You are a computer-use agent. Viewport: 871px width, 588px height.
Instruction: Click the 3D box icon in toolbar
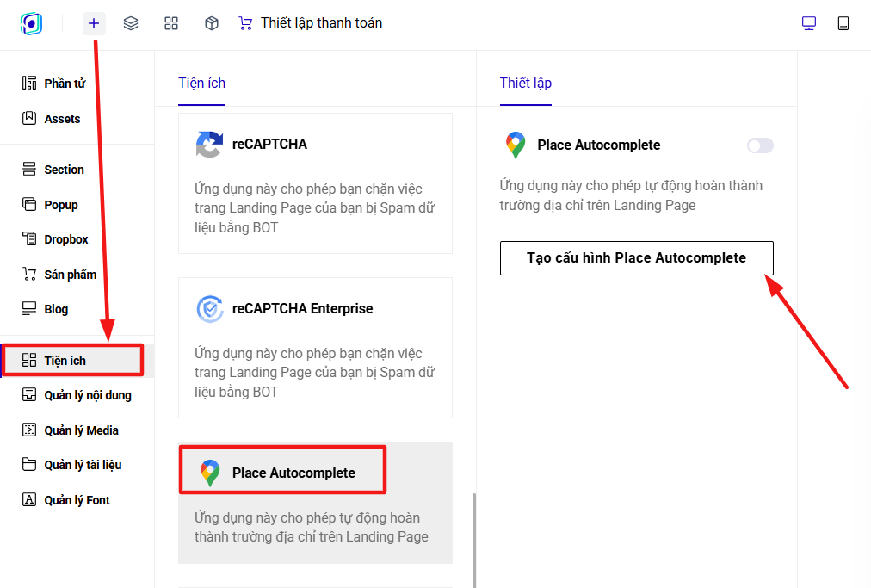coord(212,23)
